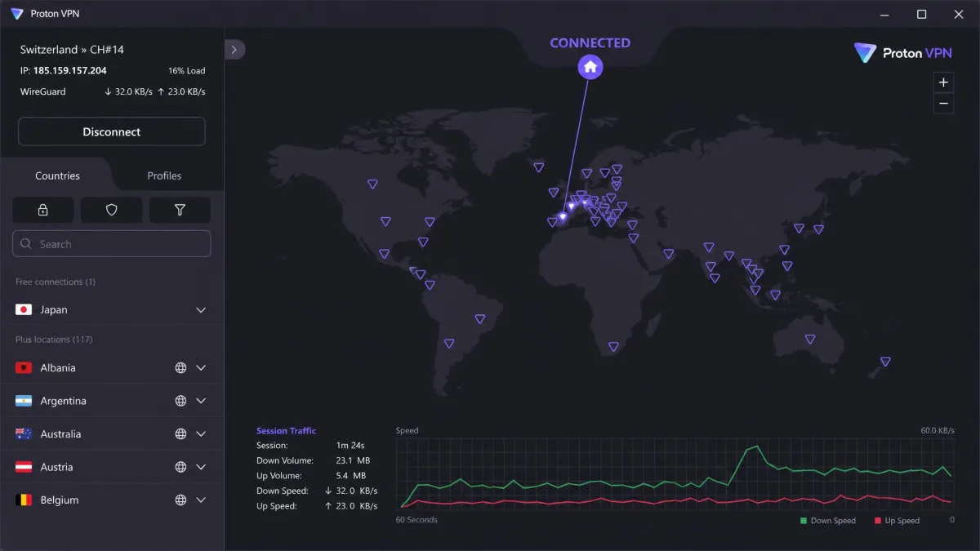
Task: Click globe icon in Austria row
Action: pyautogui.click(x=180, y=467)
